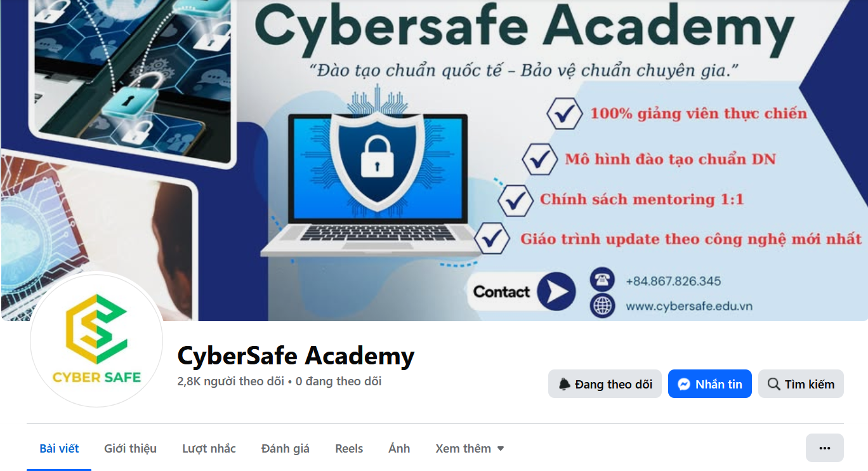Click the globe website icon in banner
This screenshot has height=471, width=868.
602,306
